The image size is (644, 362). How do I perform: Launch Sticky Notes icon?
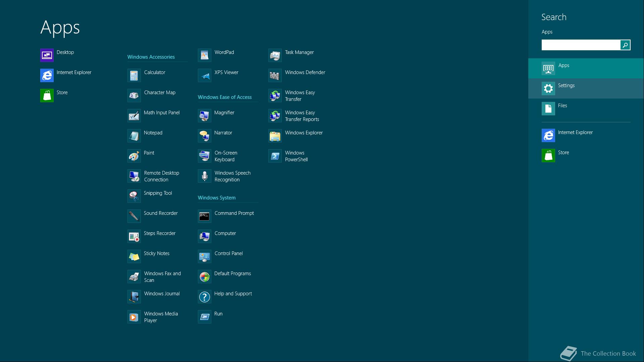(134, 256)
